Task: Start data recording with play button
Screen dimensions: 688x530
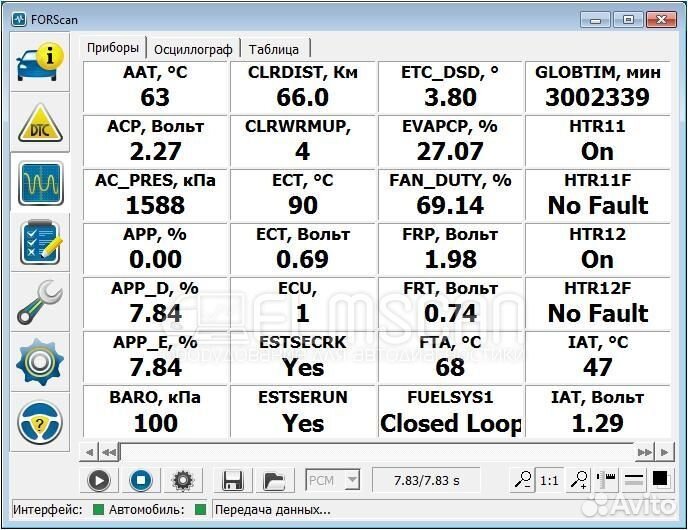Action: 99,480
